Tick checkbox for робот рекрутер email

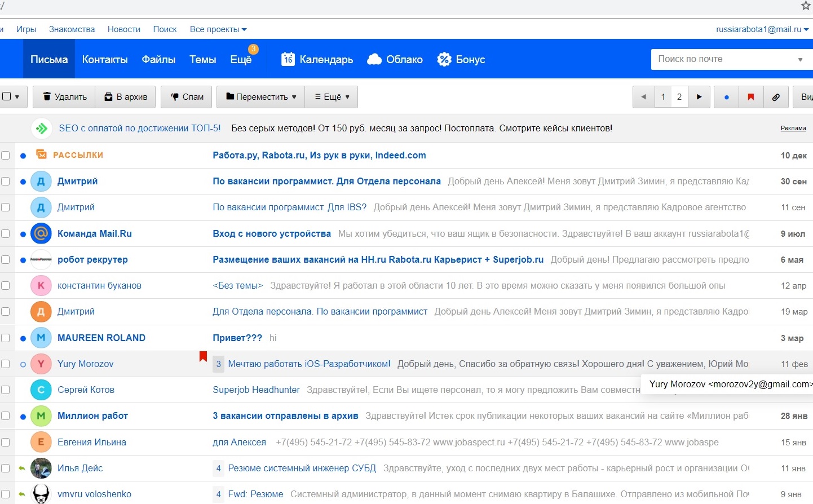[6, 259]
